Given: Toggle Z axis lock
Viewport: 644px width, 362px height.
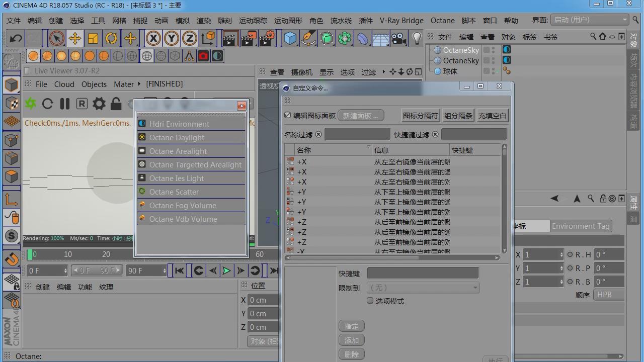Looking at the screenshot, I should (190, 38).
